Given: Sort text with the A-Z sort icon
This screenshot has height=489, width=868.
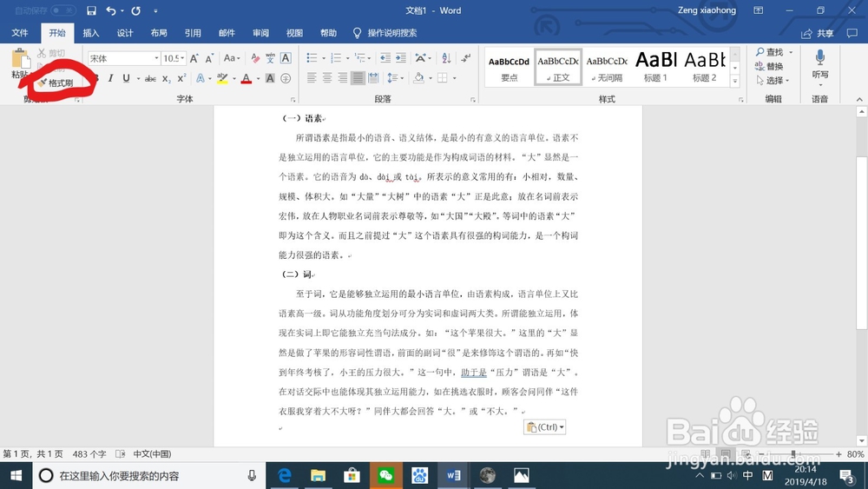Looking at the screenshot, I should pyautogui.click(x=446, y=58).
